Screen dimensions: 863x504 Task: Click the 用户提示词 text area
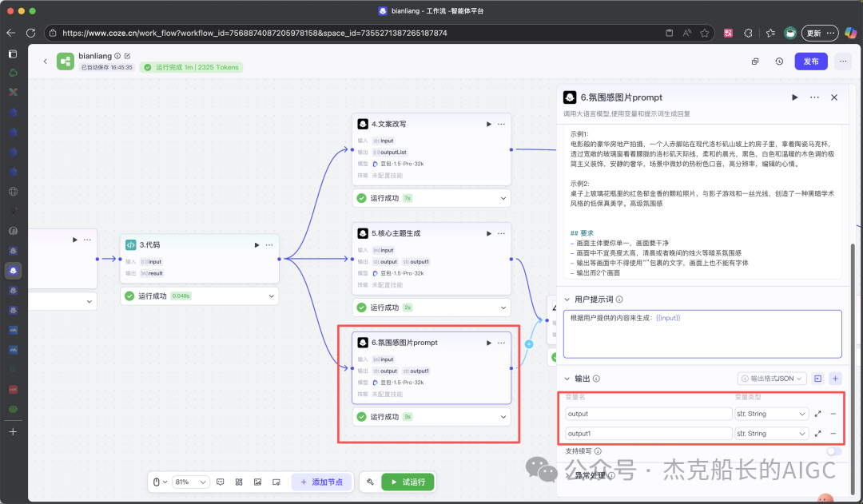(x=702, y=334)
